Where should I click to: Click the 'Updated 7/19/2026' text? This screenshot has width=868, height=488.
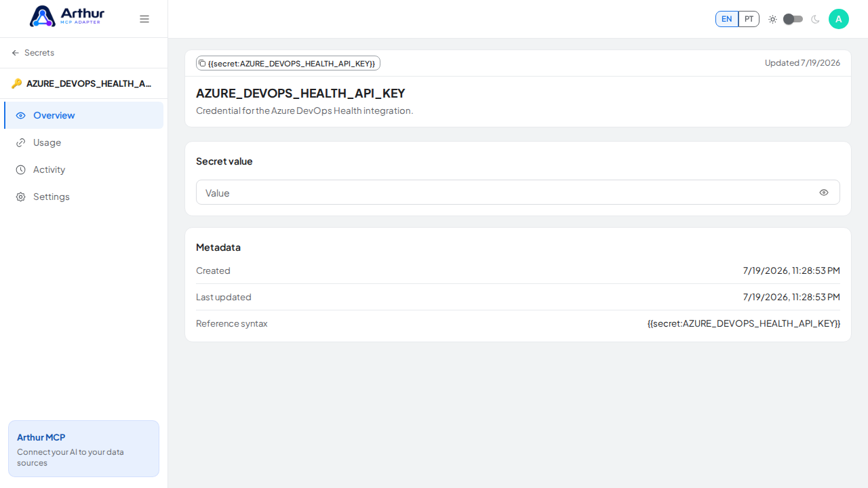click(x=802, y=63)
